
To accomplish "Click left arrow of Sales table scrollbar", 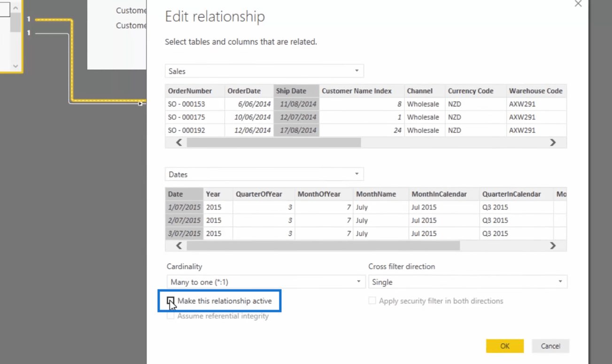I will [178, 143].
